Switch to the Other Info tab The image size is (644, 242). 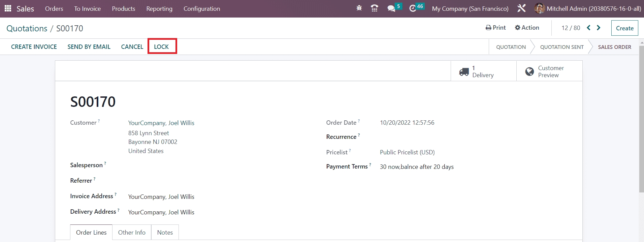[132, 232]
